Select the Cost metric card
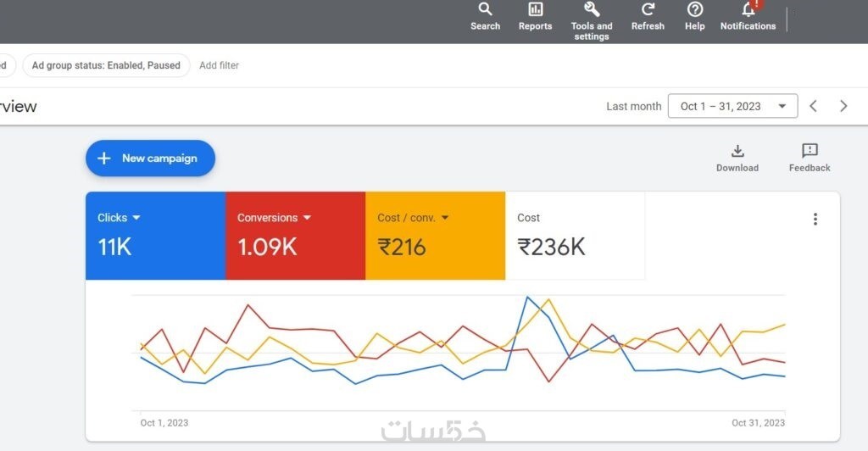The height and width of the screenshot is (451, 868). [x=575, y=235]
